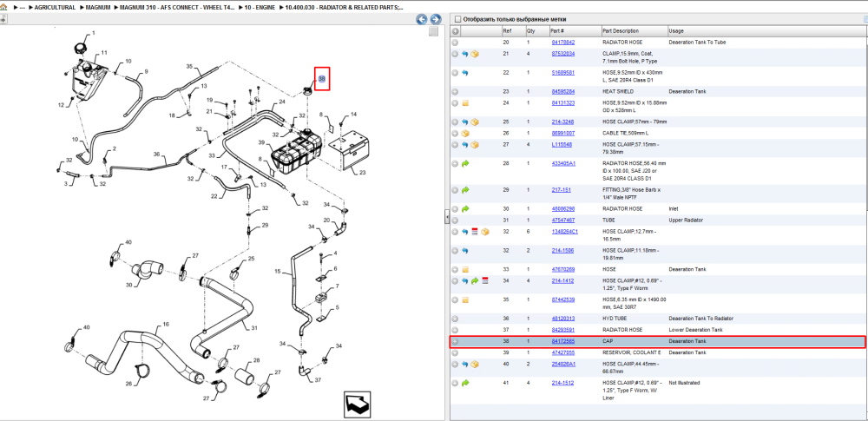Click the splitter collapse handle between panels
The image size is (868, 421).
pos(447,218)
